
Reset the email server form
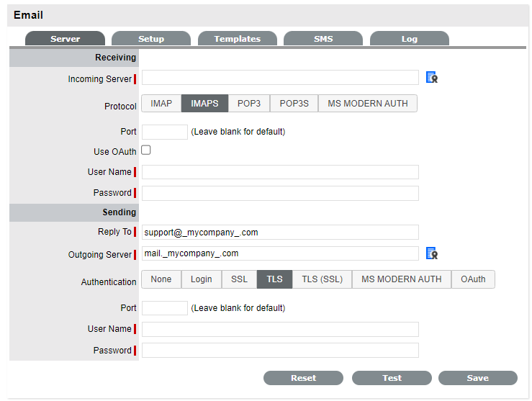click(x=303, y=378)
